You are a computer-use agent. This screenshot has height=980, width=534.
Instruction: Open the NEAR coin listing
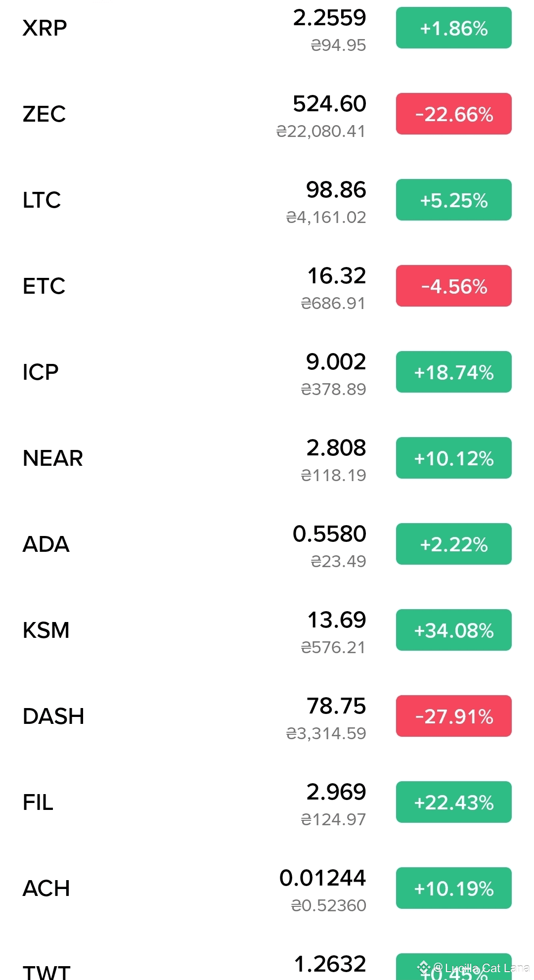tap(53, 458)
